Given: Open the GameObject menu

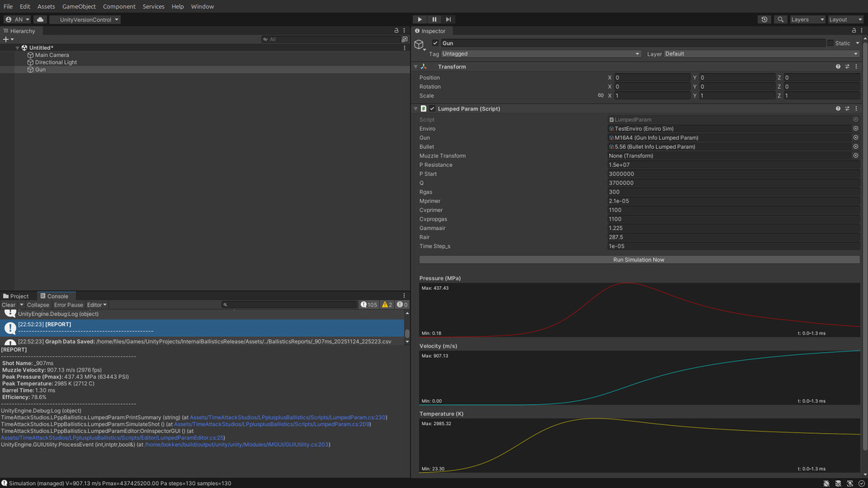Looking at the screenshot, I should point(80,6).
